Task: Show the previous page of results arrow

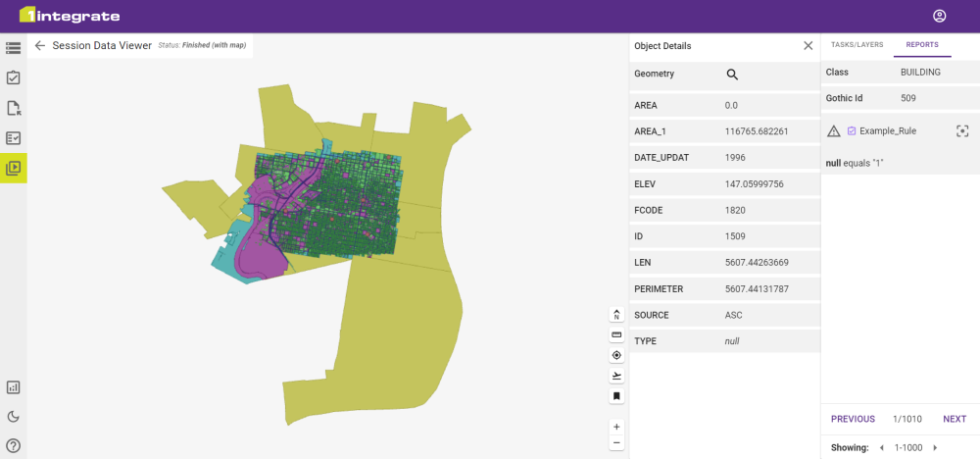Action: coord(882,448)
